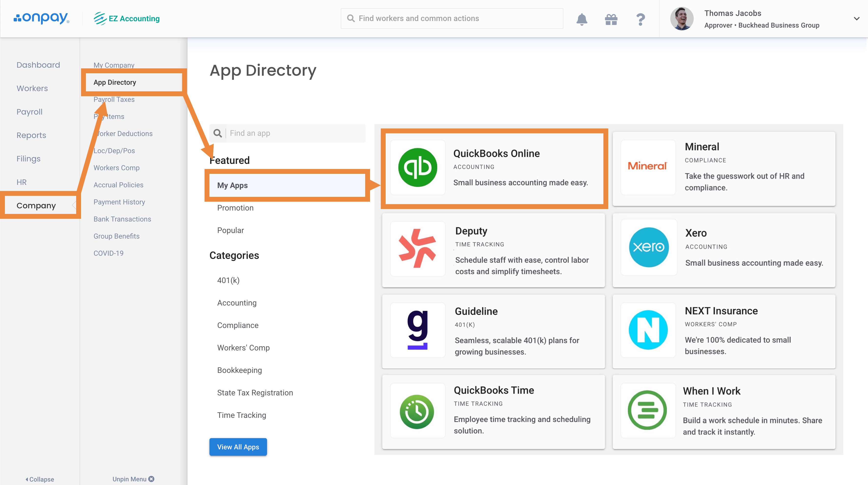This screenshot has height=485, width=868.
Task: Open Worker Deductions submenu item
Action: (x=123, y=134)
